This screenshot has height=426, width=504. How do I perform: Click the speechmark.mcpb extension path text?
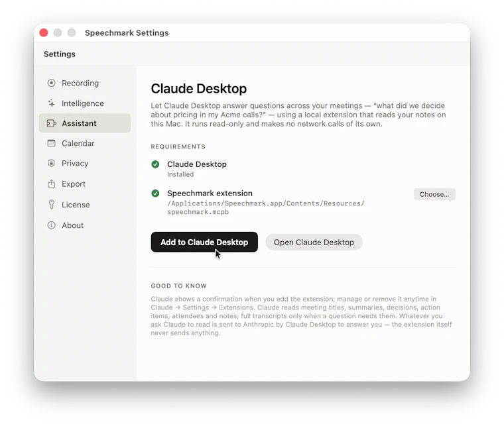tap(266, 208)
